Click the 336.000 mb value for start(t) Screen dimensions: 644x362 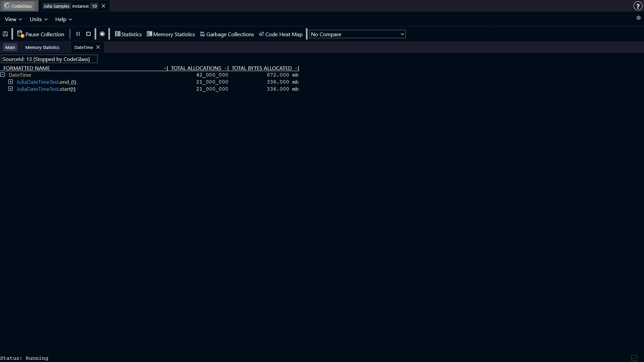tap(283, 89)
